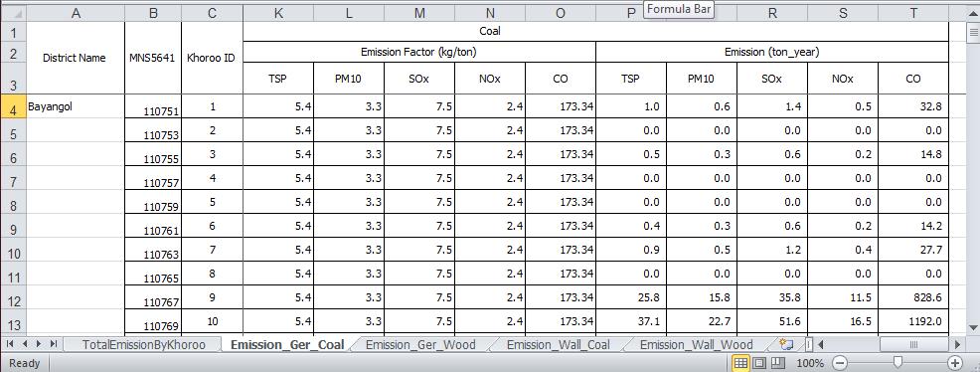Click the horizontal scrollbar right arrow
Image resolution: width=980 pixels, height=372 pixels.
957,344
